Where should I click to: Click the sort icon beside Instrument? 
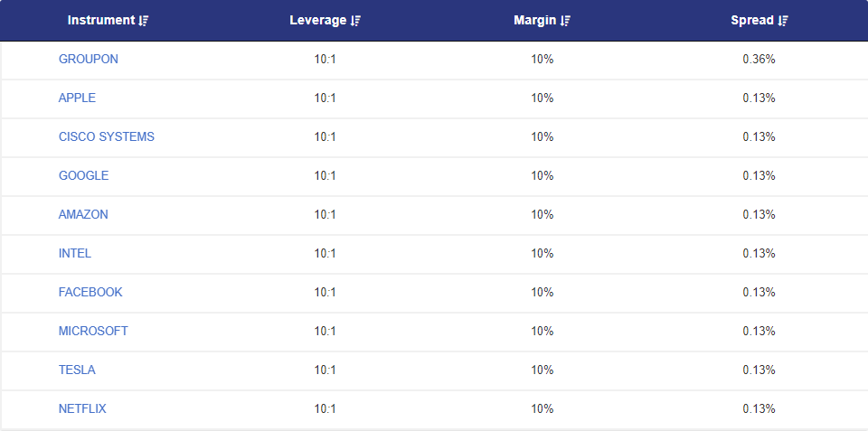pos(144,21)
